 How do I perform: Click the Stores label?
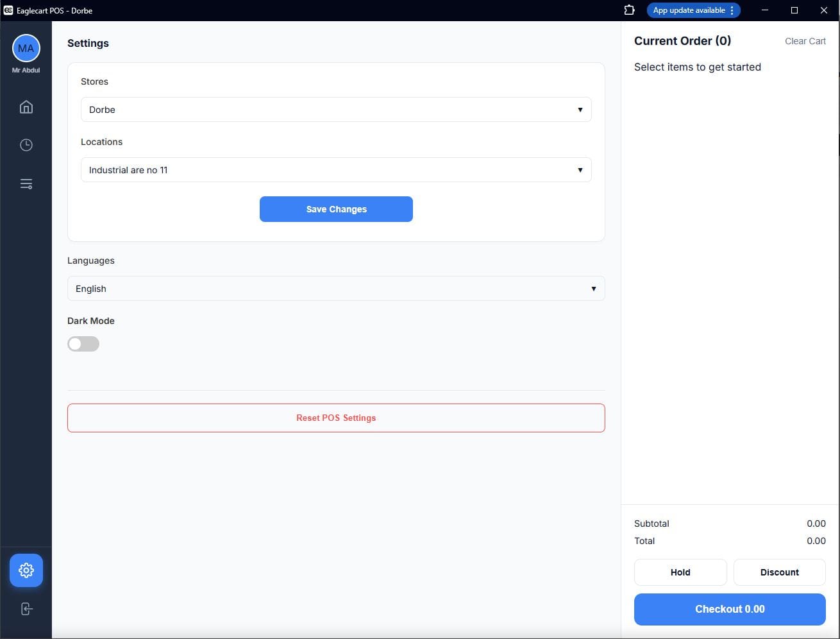94,81
